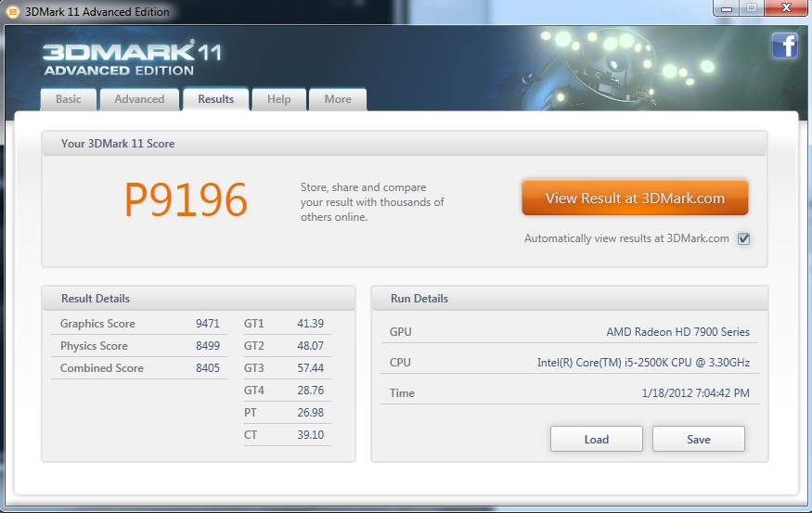Click the GT4 value 28.76
Screen dimensions: 812x513
310,391
